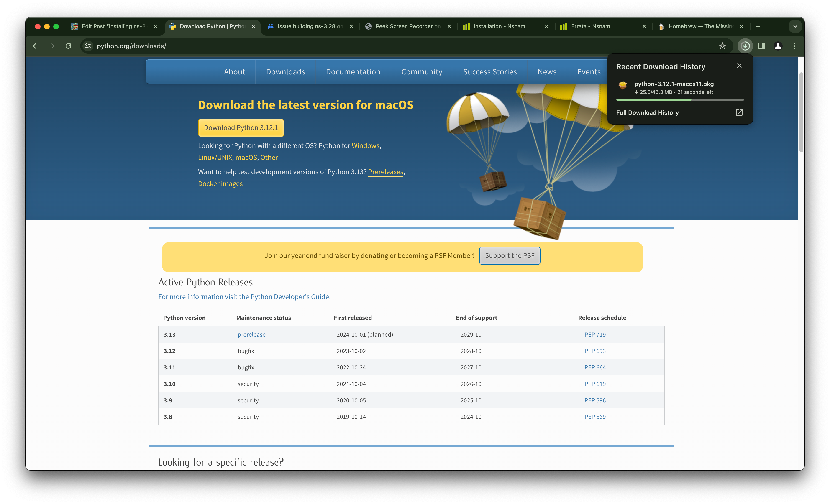Open a new browser tab

click(x=758, y=26)
